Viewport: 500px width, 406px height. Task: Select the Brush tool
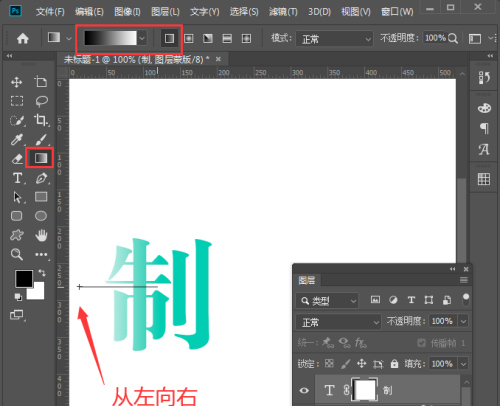pos(41,139)
